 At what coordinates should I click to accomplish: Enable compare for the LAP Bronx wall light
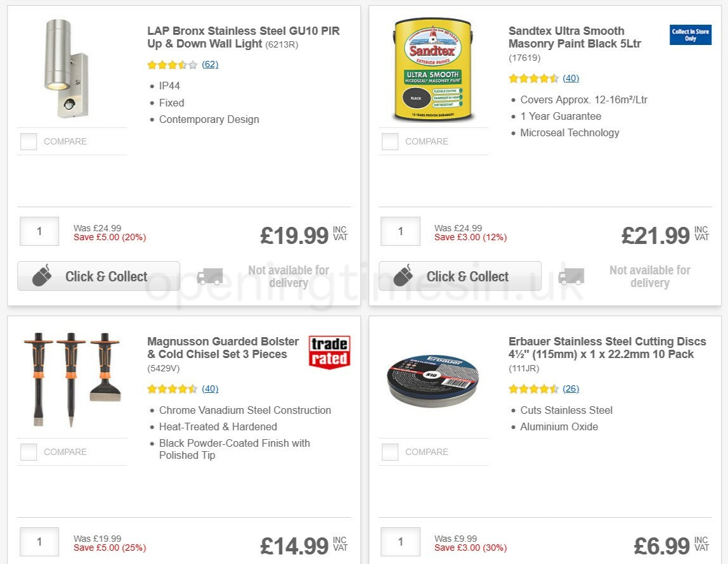pos(29,141)
